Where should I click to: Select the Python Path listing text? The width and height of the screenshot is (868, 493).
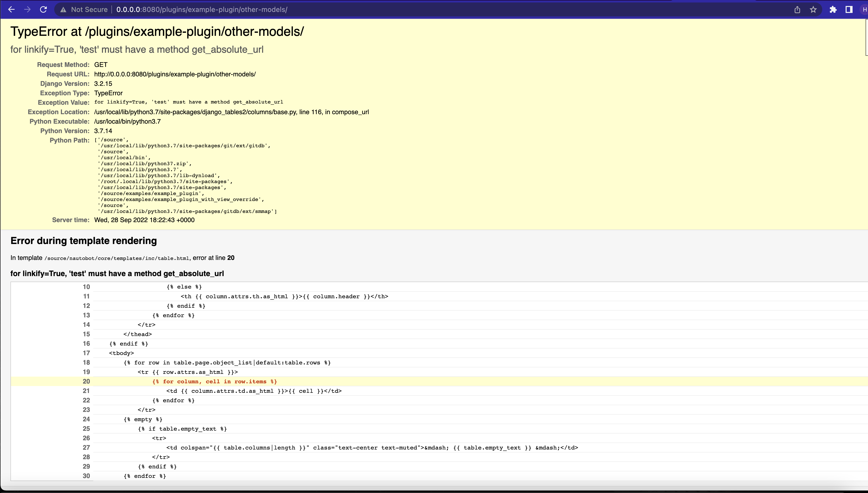pos(186,175)
